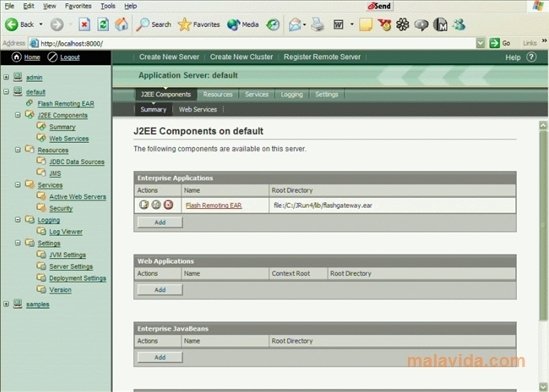
Task: Switch to the Settings tab
Action: coord(327,94)
